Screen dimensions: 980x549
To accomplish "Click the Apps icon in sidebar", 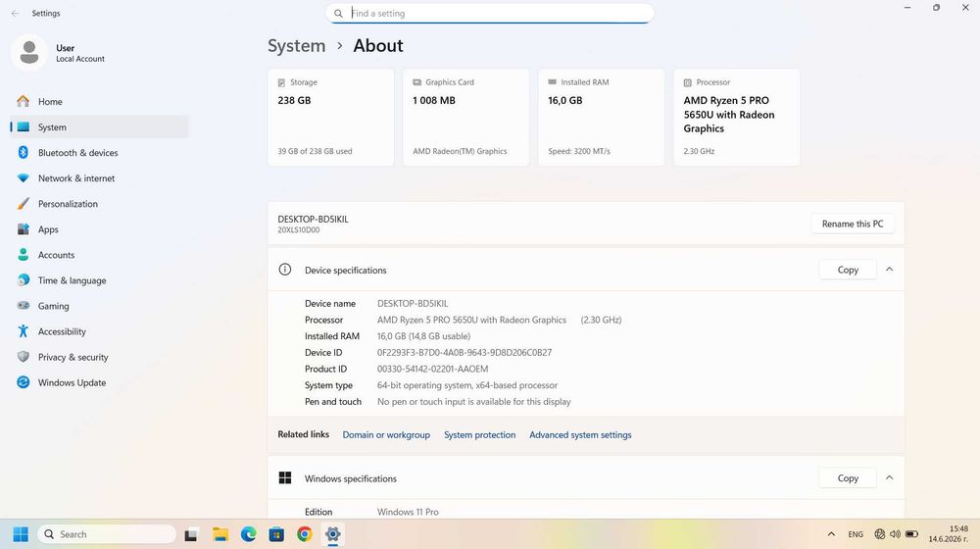I will 24,229.
